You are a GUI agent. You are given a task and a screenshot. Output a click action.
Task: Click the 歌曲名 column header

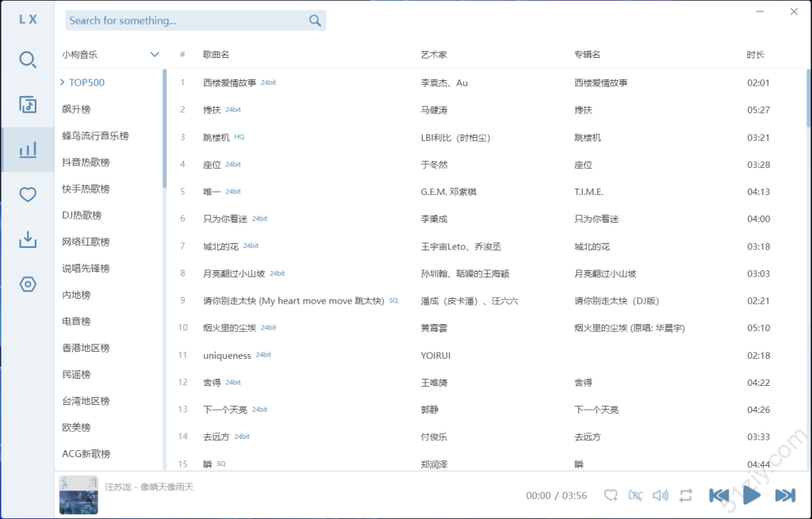click(x=216, y=55)
